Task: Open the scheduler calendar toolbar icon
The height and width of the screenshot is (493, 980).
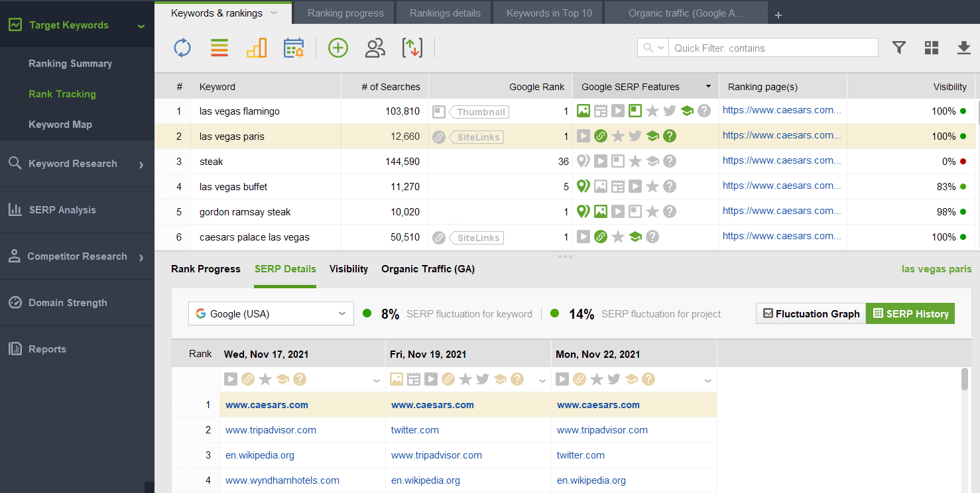Action: point(294,48)
